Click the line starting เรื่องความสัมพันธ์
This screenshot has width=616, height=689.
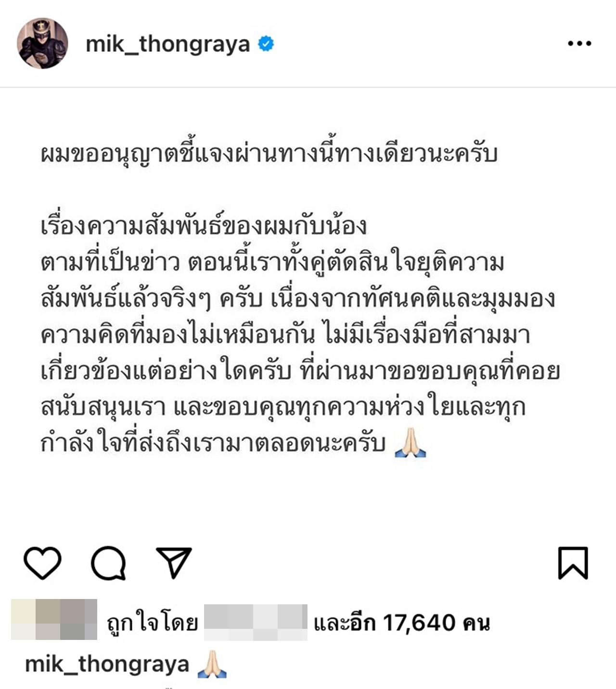click(204, 226)
